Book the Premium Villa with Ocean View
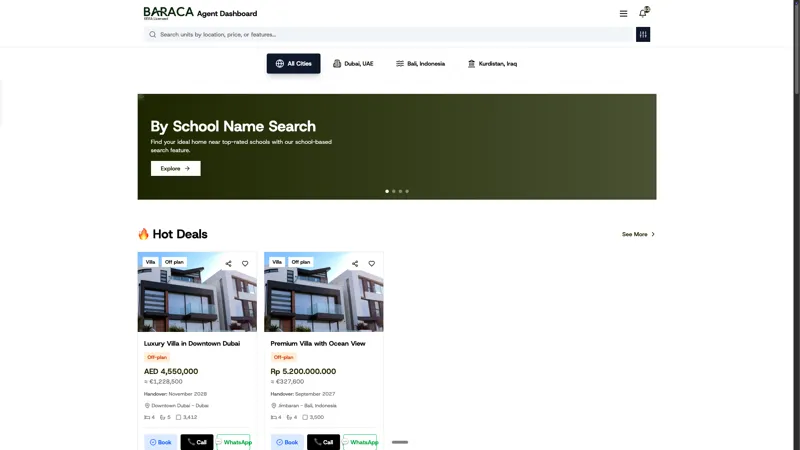The width and height of the screenshot is (800, 450). click(287, 442)
